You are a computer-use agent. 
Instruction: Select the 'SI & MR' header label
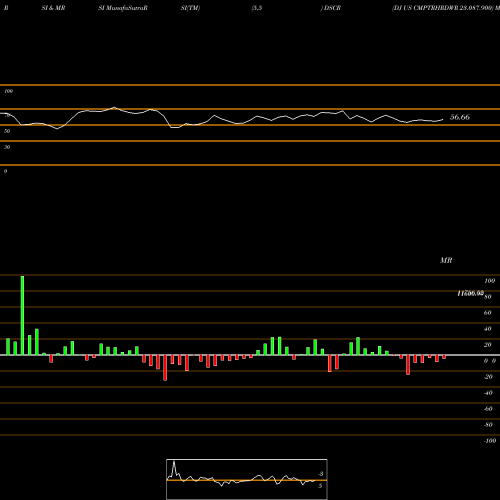53,8
